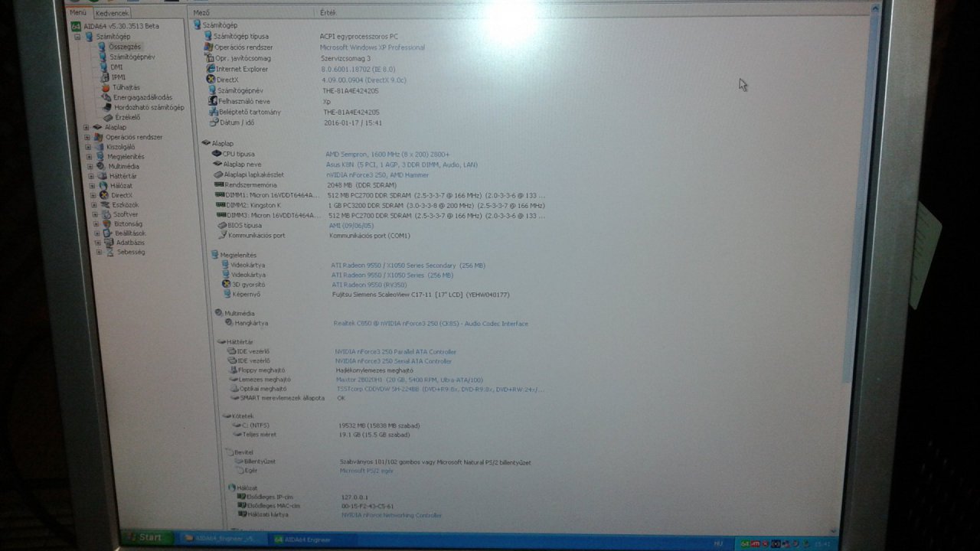Viewport: 980px width, 551px height.
Task: Collapse the Számítógép tree node
Action: click(78, 36)
